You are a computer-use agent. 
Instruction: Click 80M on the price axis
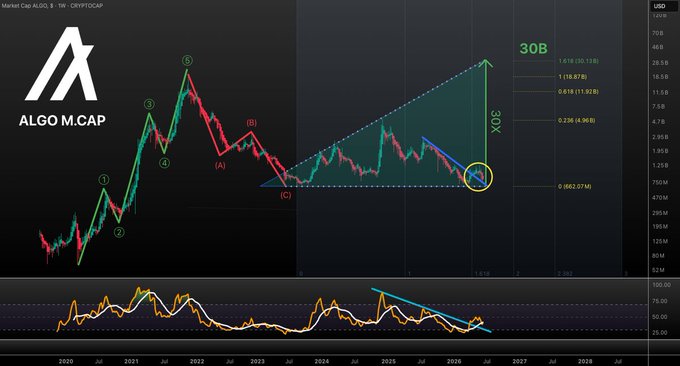[x=658, y=256]
